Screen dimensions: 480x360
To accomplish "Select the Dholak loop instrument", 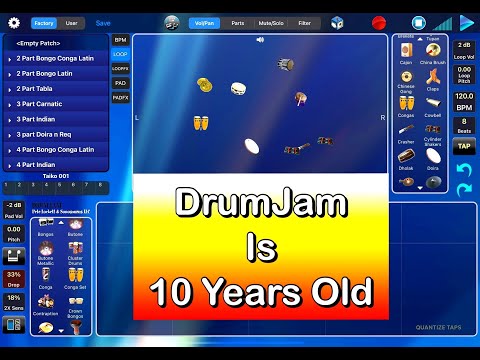I will [x=406, y=160].
